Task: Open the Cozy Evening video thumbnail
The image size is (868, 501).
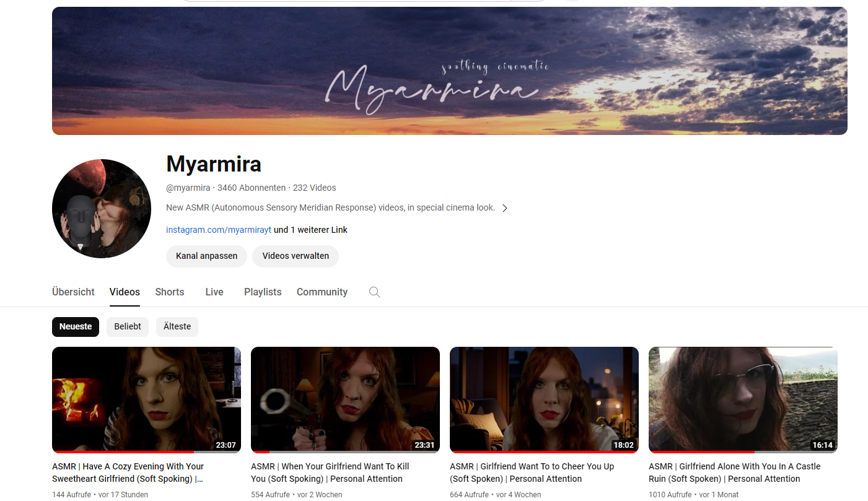Action: [x=146, y=399]
